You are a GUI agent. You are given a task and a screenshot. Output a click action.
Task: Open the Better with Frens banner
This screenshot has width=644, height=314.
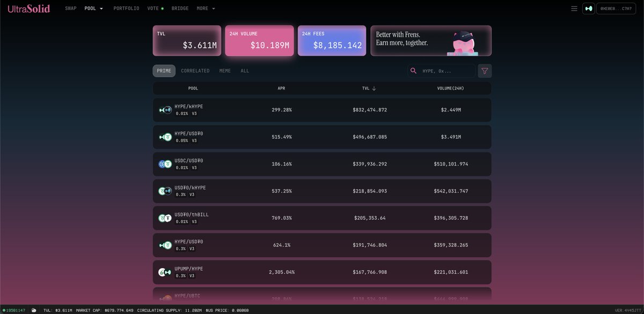click(x=431, y=41)
